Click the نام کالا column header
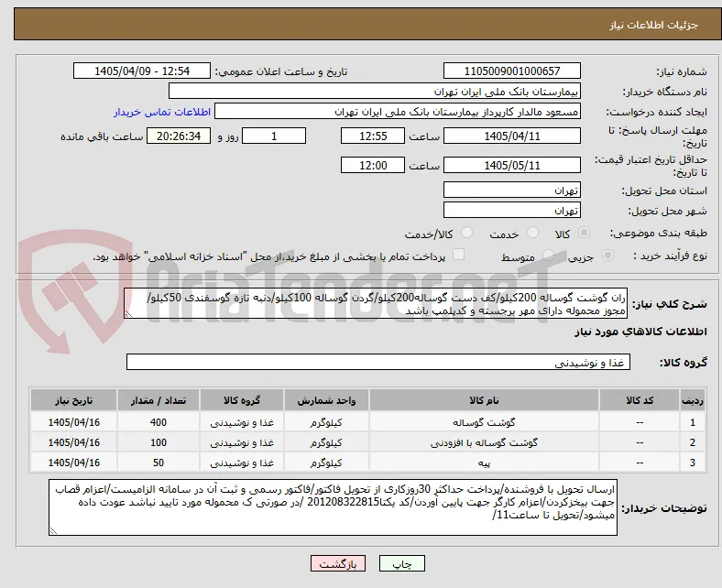Viewport: 722px width, 588px height. tap(484, 400)
